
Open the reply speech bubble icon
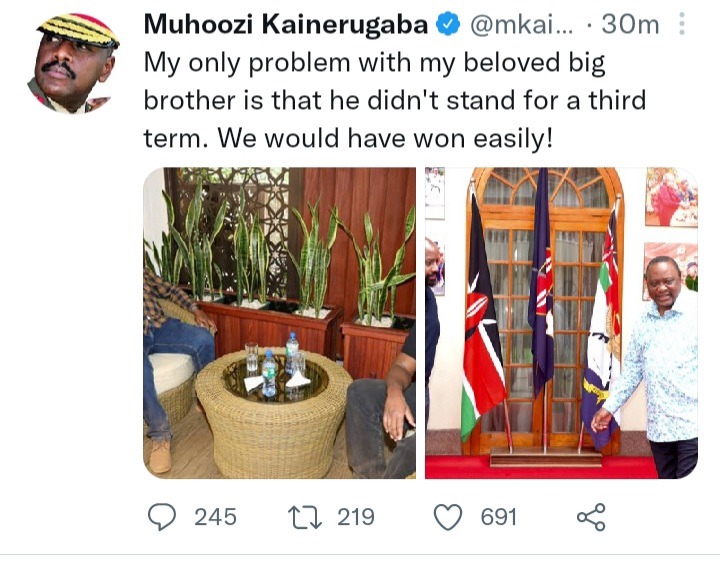pos(162,517)
